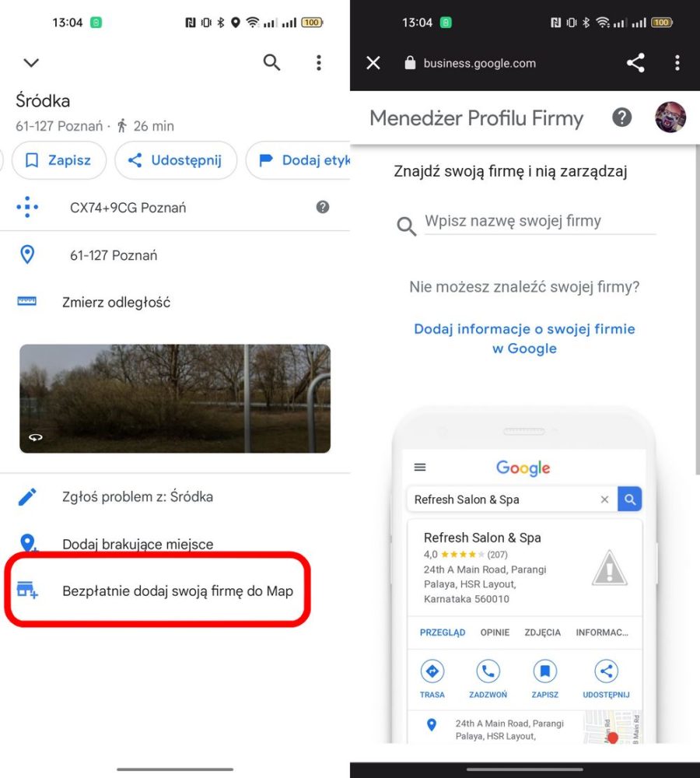Screen dimensions: 700x778
Task: Open Maps three-dot overflow menu
Action: click(319, 62)
